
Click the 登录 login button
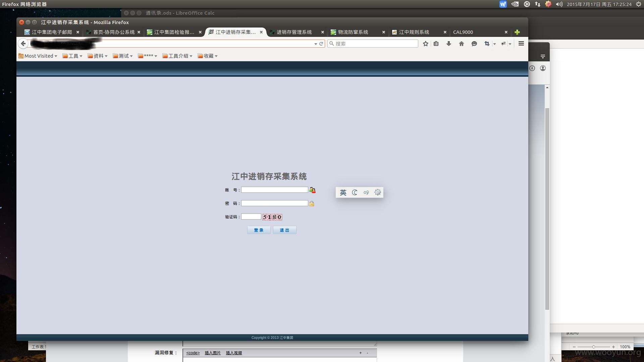click(x=259, y=230)
